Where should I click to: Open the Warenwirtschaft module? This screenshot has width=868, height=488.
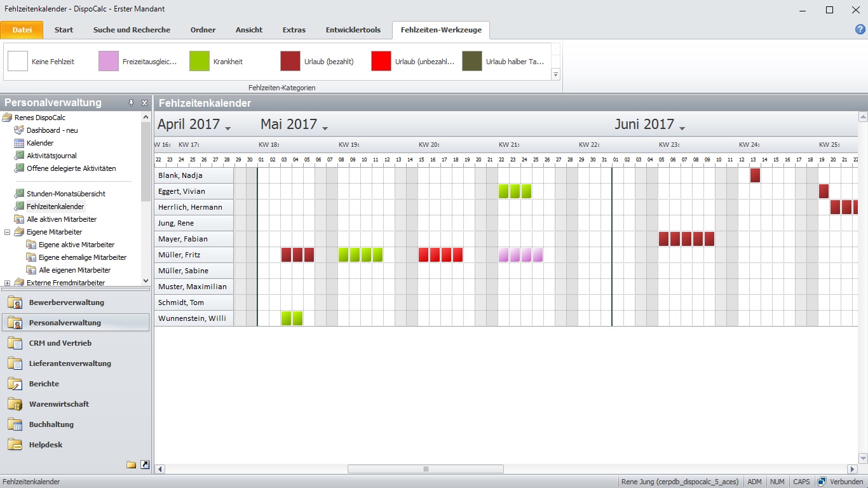(x=58, y=404)
